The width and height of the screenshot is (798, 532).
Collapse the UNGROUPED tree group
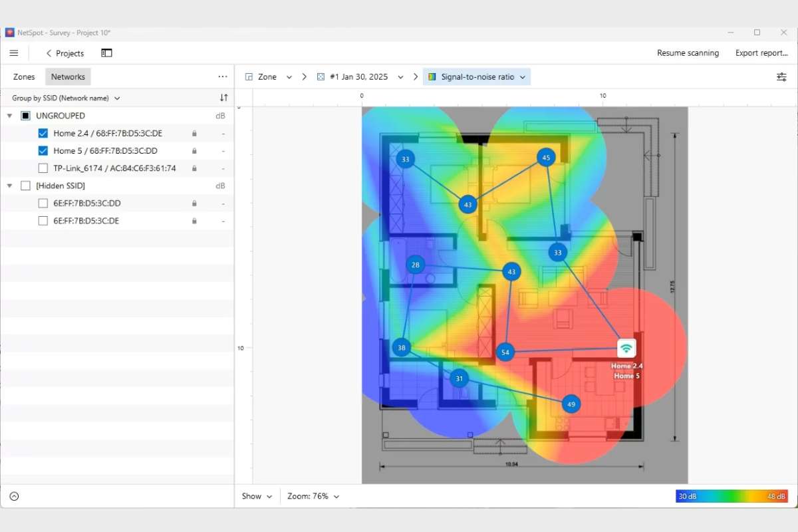tap(9, 116)
